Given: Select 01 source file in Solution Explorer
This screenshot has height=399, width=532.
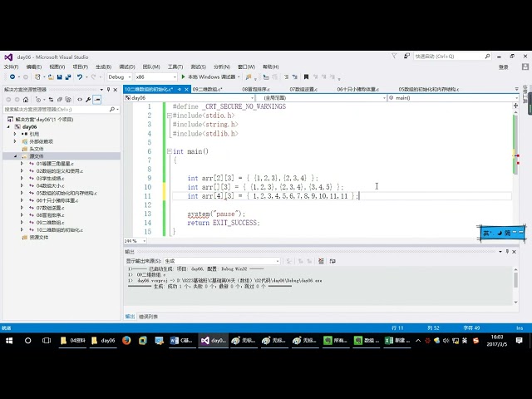Looking at the screenshot, I should point(55,164).
